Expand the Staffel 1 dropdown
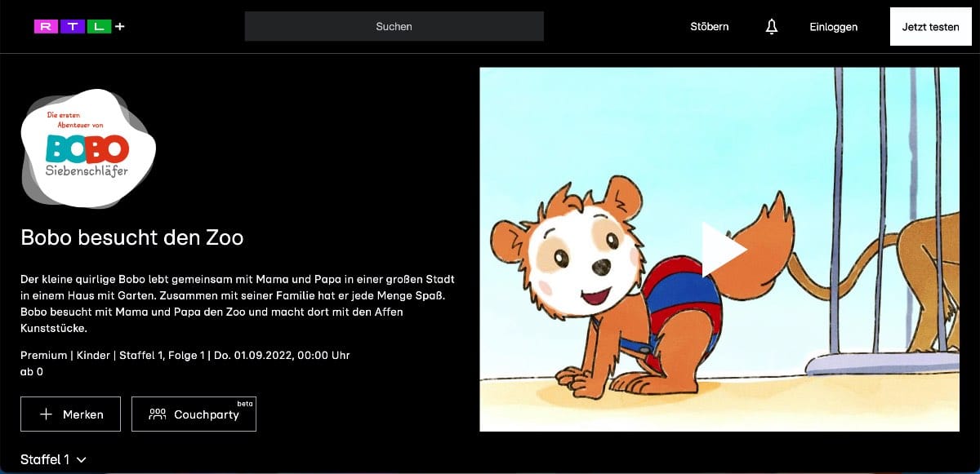This screenshot has height=474, width=980. 53,459
